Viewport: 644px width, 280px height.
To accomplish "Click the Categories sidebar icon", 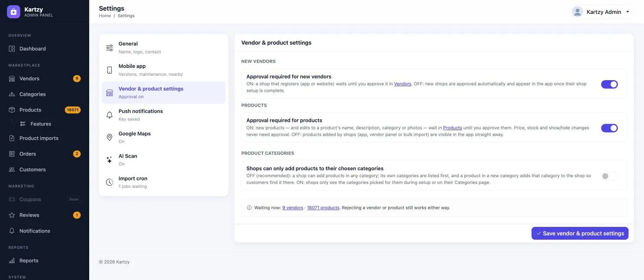I will tap(12, 94).
